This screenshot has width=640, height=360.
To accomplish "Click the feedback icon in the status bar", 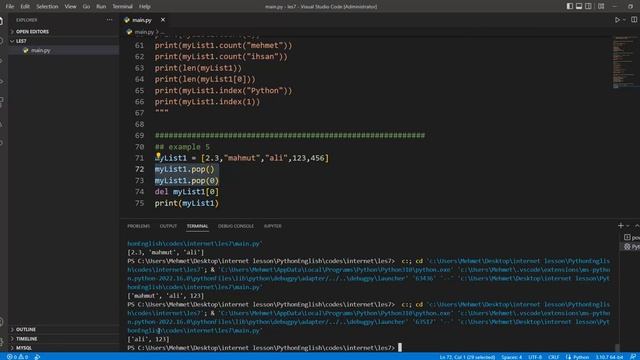I will coord(633,357).
